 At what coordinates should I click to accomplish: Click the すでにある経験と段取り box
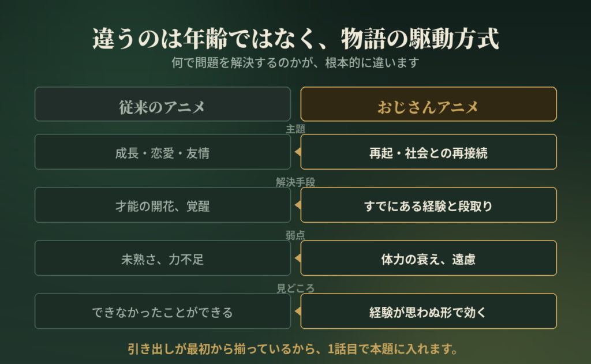pos(429,205)
